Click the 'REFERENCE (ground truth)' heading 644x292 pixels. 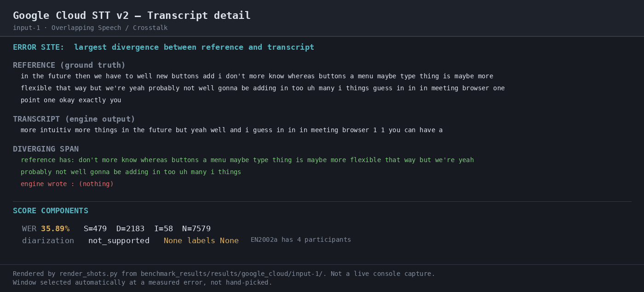point(69,65)
